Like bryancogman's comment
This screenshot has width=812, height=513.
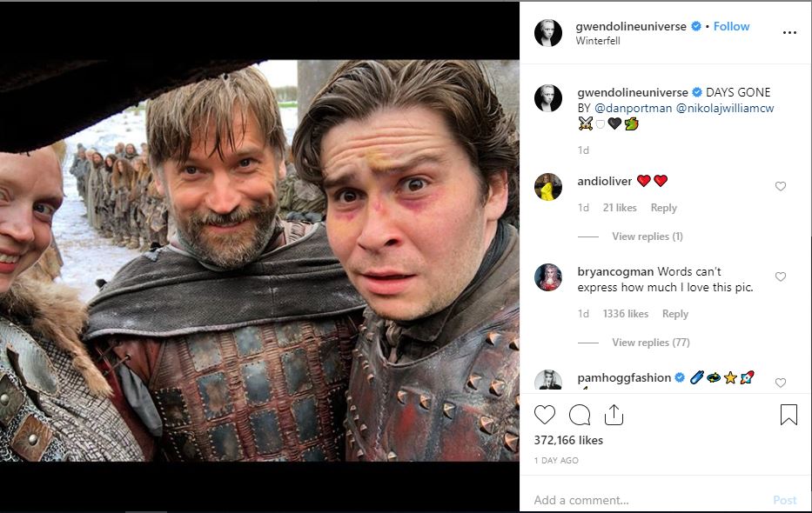click(781, 277)
